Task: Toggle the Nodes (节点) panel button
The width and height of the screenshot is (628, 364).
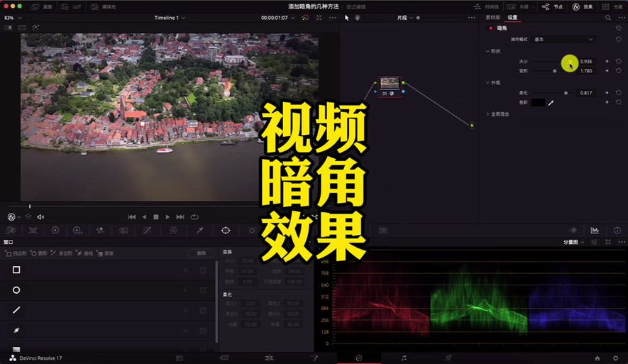Action: (552, 7)
